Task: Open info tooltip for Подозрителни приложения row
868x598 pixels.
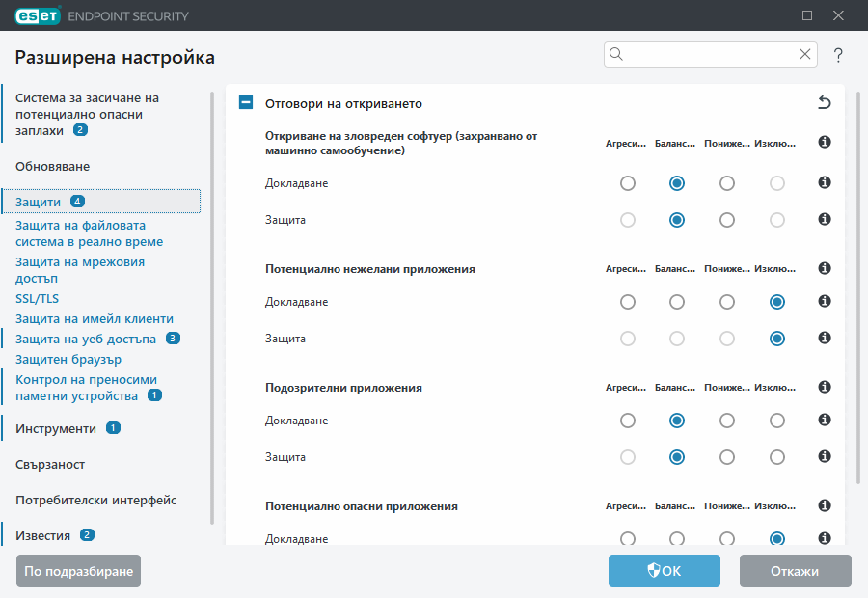Action: (x=825, y=387)
